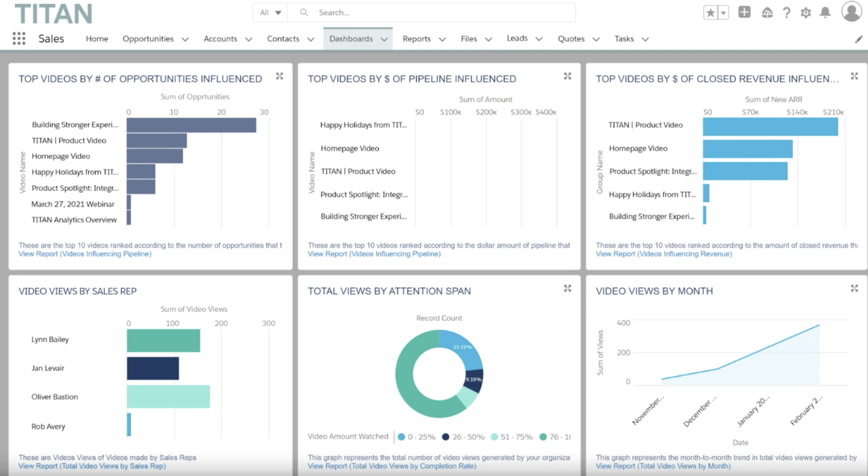Select the Jan Levair dark blue bar

pyautogui.click(x=153, y=369)
